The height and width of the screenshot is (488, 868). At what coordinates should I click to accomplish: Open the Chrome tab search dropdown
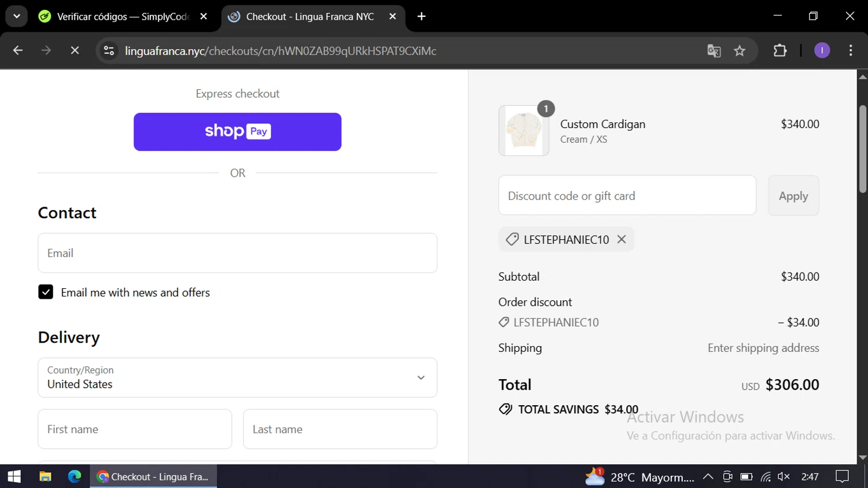click(17, 16)
